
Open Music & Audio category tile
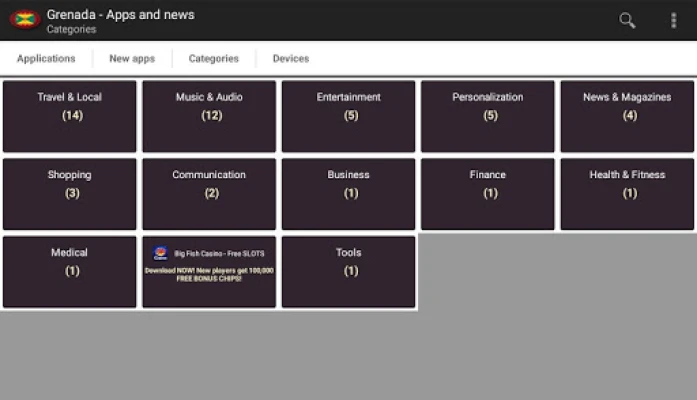tap(209, 116)
